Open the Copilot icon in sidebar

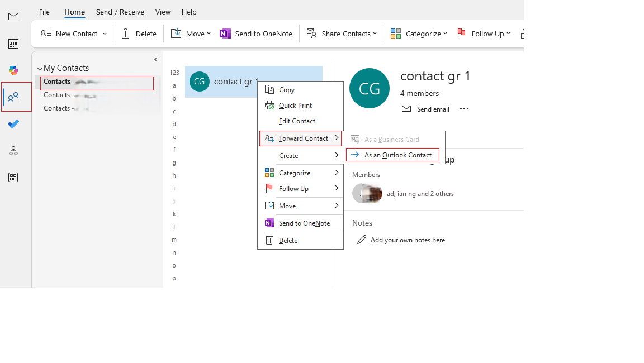coord(13,70)
